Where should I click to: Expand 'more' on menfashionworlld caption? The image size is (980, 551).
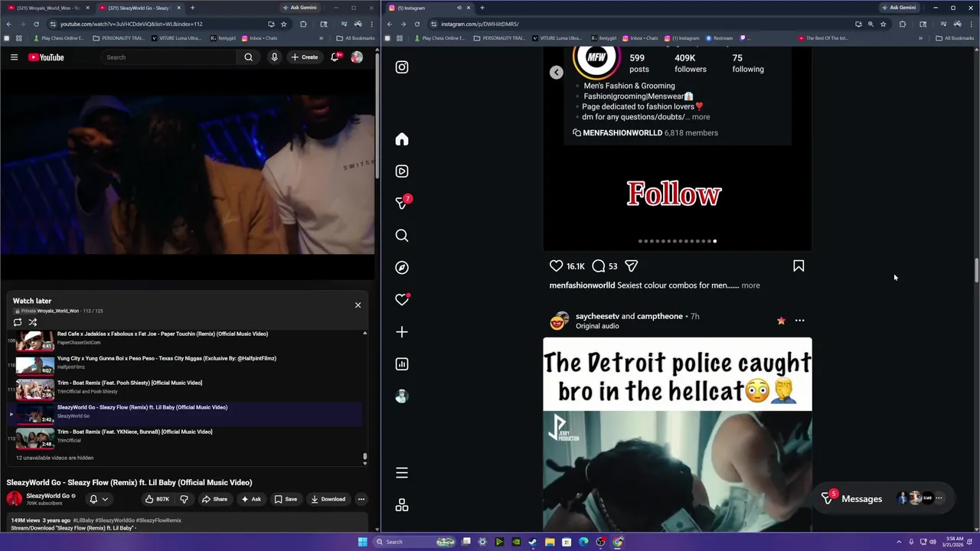[x=750, y=285]
